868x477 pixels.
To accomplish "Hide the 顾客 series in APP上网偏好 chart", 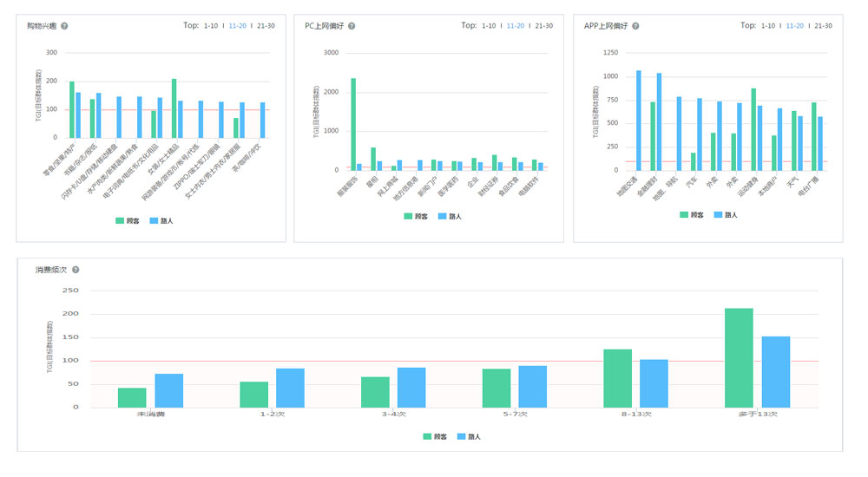I will point(691,214).
